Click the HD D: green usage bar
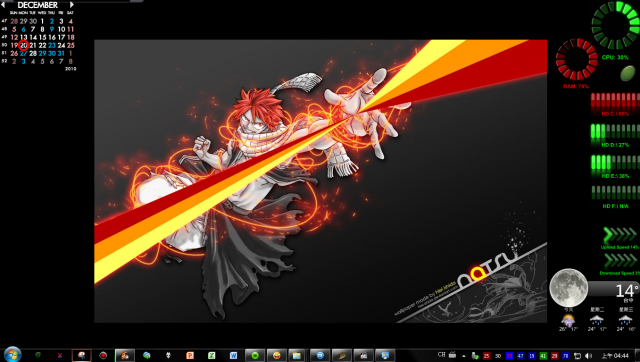 click(x=615, y=132)
